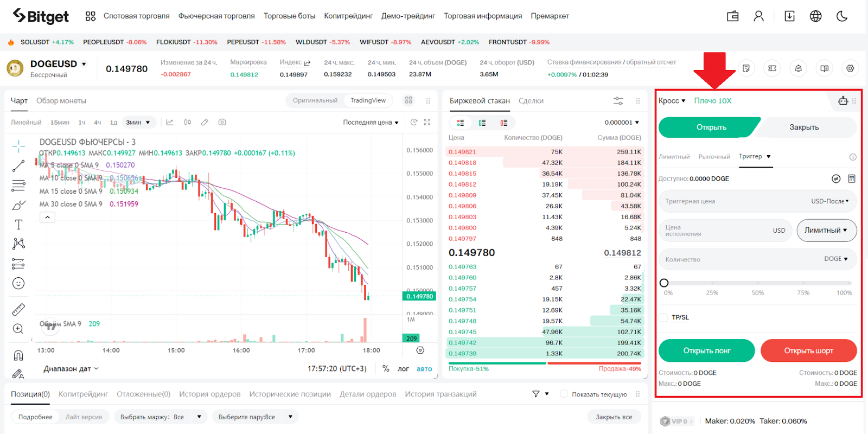Show bids-only order book view
The width and height of the screenshot is (868, 434).
[482, 123]
